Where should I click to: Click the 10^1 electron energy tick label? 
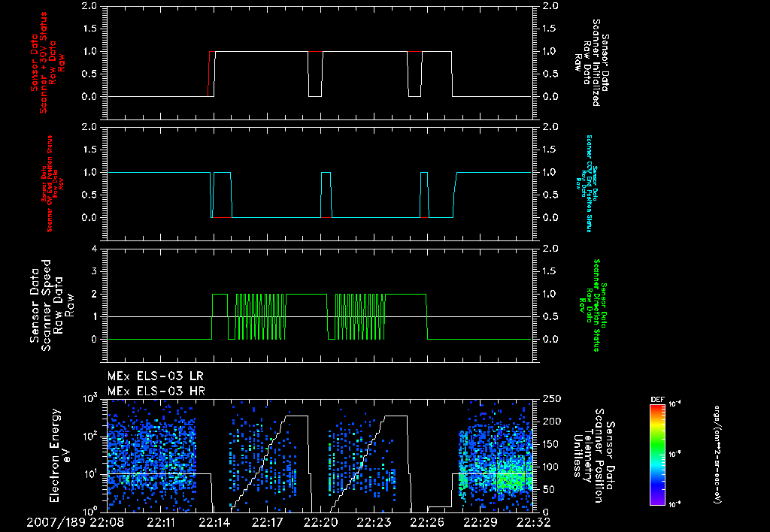tap(90, 475)
